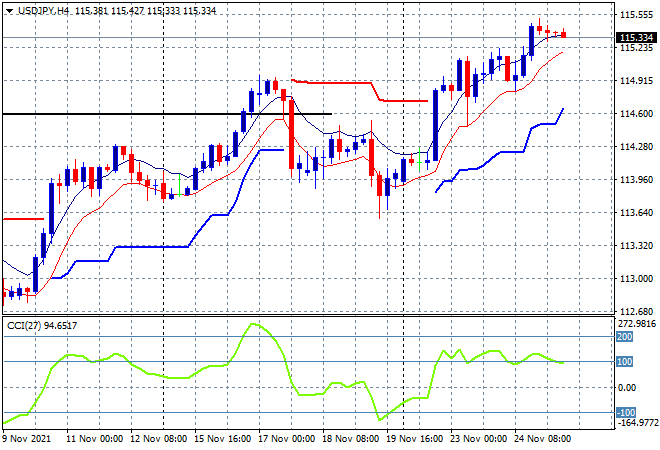Open the chart menu triangle beside USDJPY

click(x=9, y=11)
